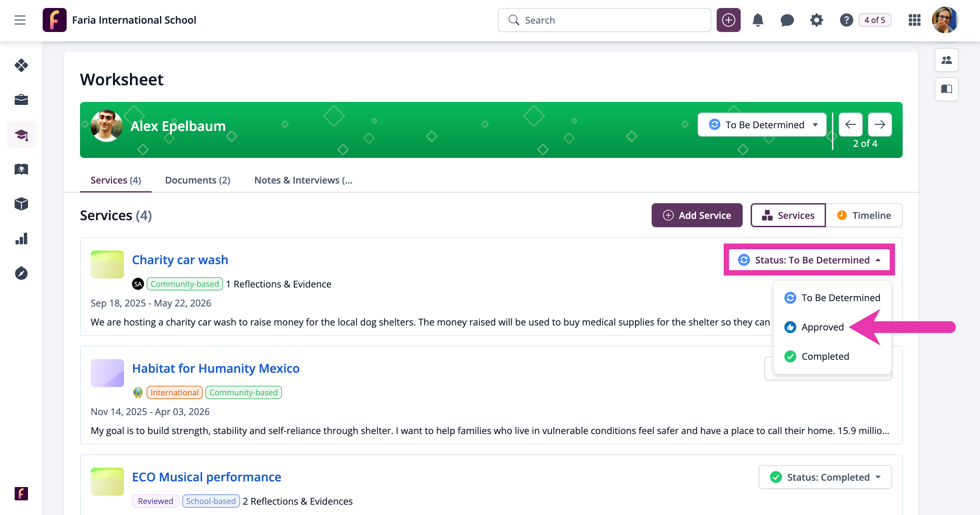
Task: Click the Reviewed tag
Action: (x=155, y=501)
